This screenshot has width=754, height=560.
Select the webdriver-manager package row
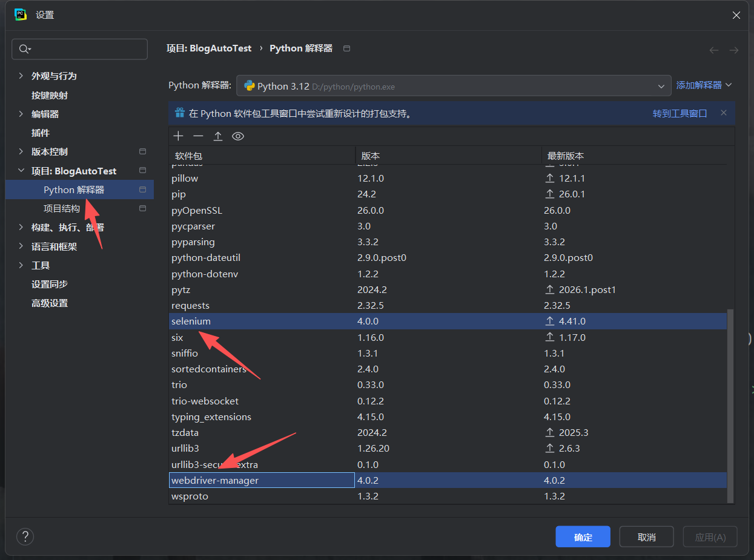tap(448, 480)
